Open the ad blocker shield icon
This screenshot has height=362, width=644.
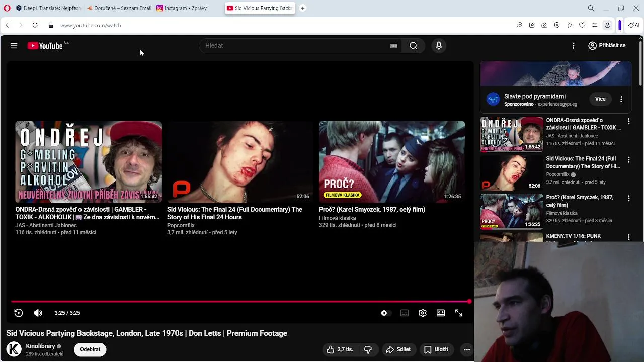(557, 25)
